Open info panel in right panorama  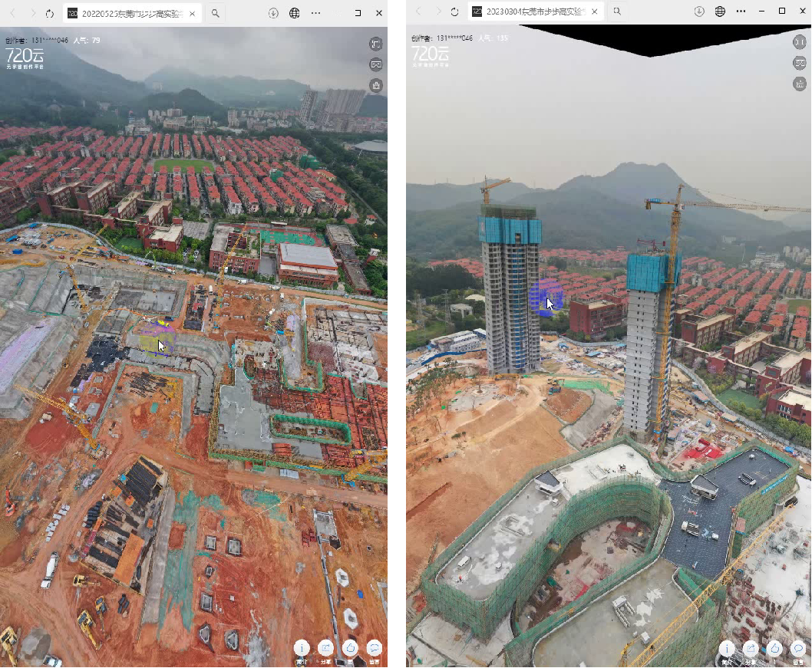point(726,649)
